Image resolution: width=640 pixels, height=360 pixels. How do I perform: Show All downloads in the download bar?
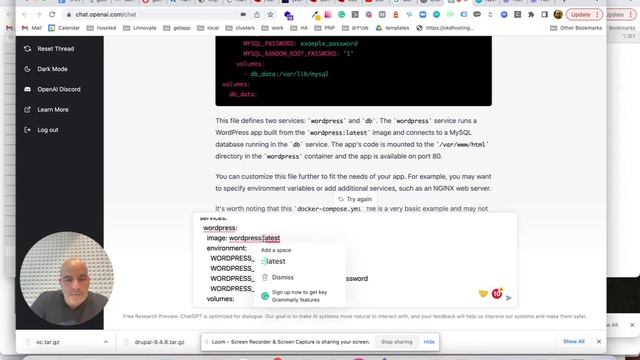pos(573,341)
